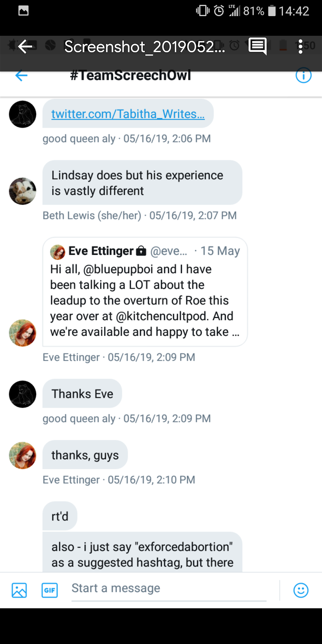Open the three-dot overflow menu
Viewport: 322px width, 644px height.
[300, 47]
